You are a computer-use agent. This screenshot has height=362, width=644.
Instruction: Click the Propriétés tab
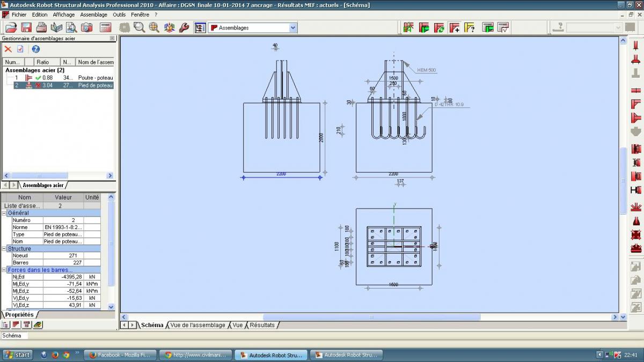[x=19, y=315]
